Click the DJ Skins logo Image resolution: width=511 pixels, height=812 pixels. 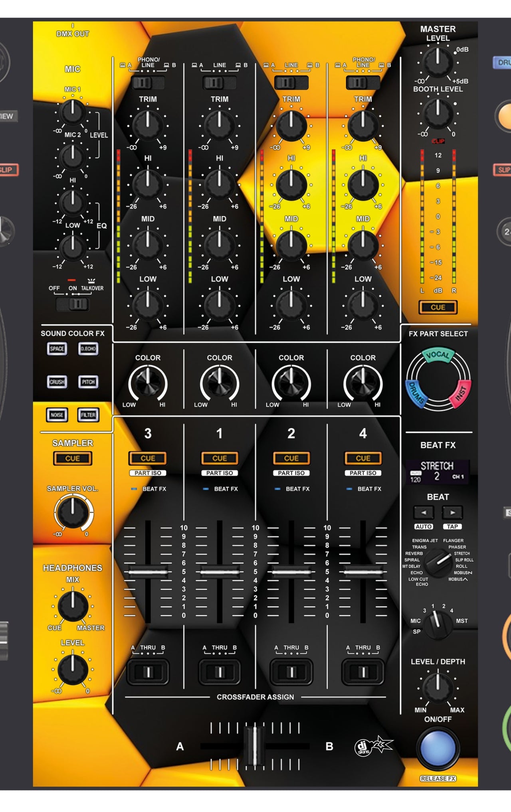click(x=374, y=746)
